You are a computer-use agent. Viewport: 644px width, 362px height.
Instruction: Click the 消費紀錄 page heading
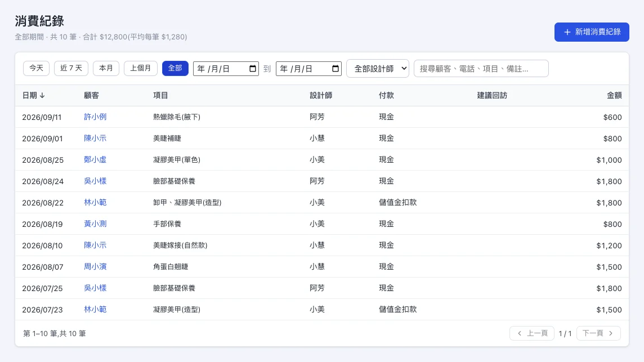39,21
